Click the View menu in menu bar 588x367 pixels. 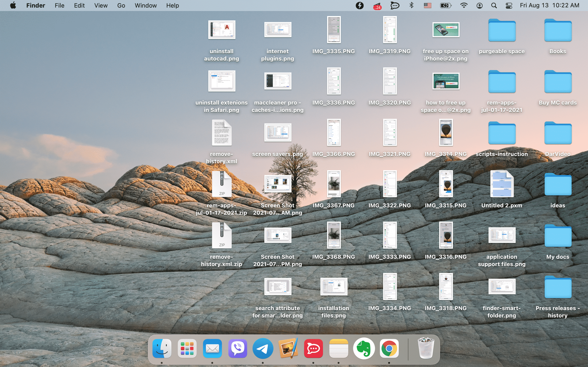(x=100, y=6)
